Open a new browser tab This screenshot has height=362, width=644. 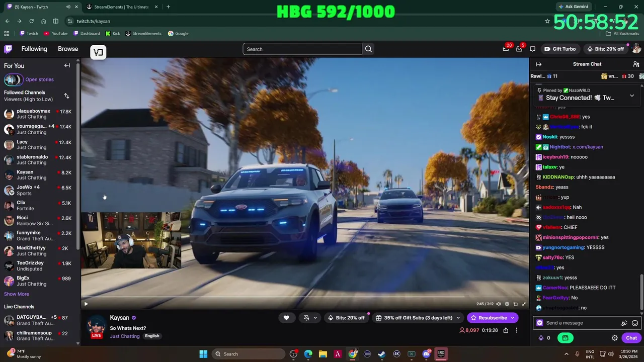[168, 7]
